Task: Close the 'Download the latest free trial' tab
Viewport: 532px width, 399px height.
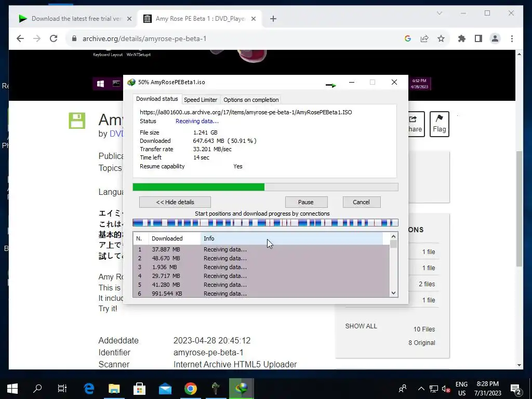Action: [x=129, y=19]
